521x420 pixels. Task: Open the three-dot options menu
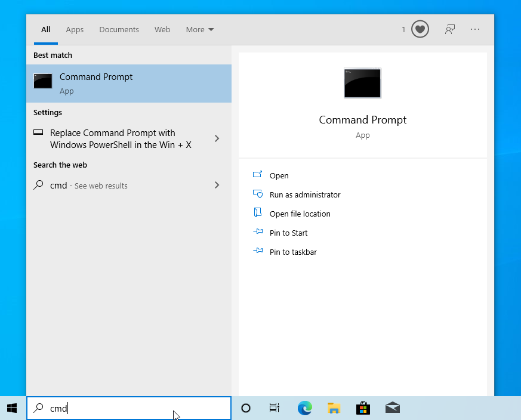click(475, 29)
